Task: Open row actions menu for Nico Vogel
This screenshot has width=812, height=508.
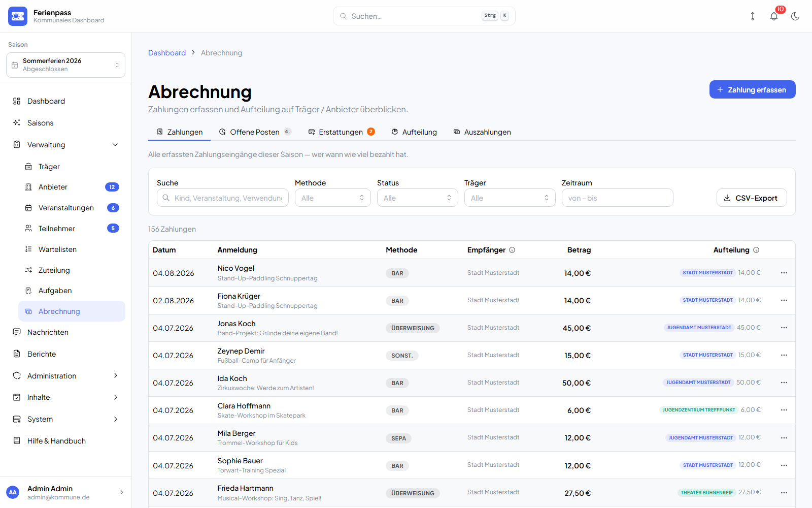Action: point(784,273)
